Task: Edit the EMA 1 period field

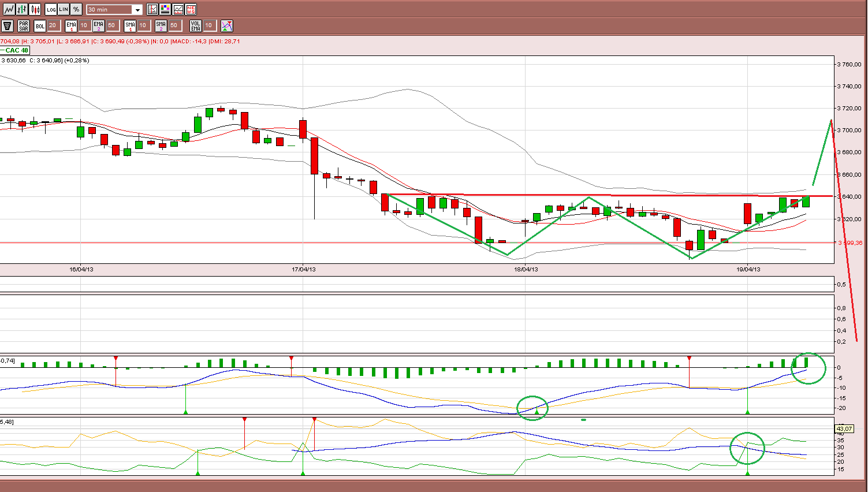Action: point(84,25)
